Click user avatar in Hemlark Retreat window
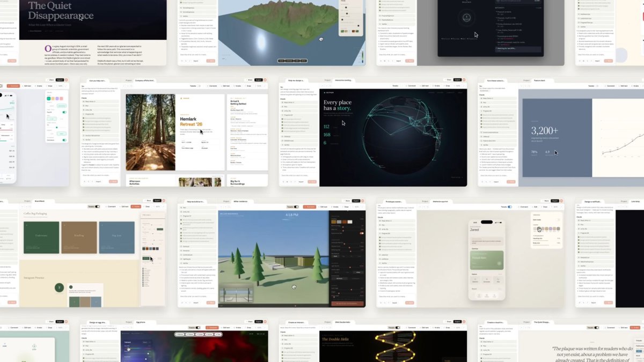Viewport: 644px width, 362px height. 265,80
